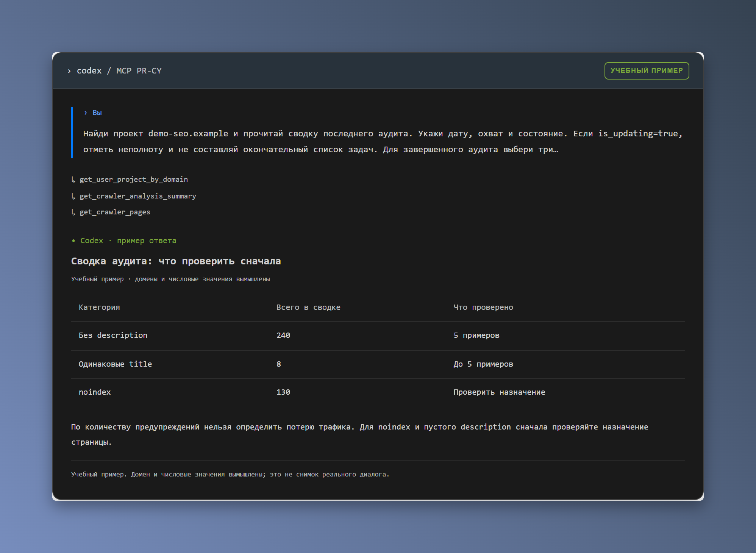Click the До 5 примеров cell
This screenshot has width=756, height=553.
coord(483,364)
